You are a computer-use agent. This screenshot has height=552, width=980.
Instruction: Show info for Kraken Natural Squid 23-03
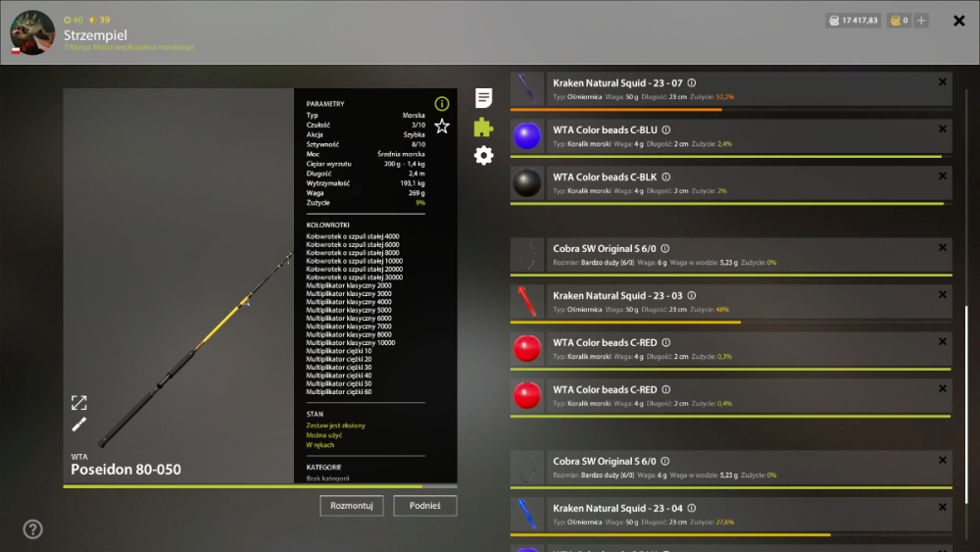[692, 296]
